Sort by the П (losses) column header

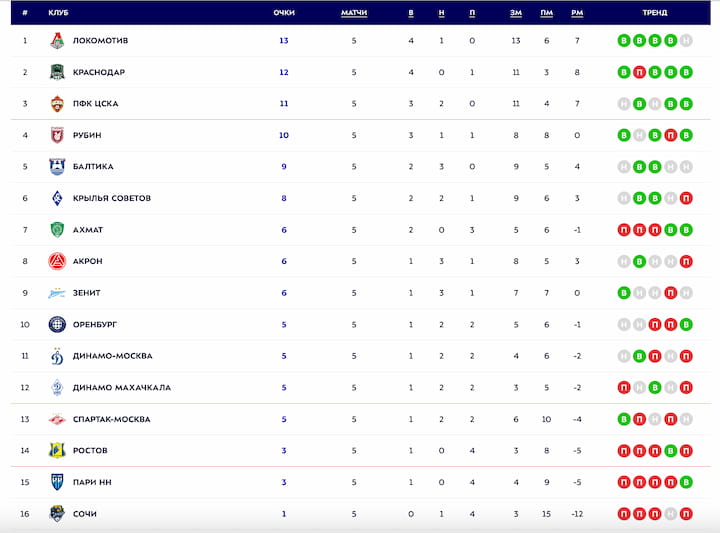[x=472, y=13]
